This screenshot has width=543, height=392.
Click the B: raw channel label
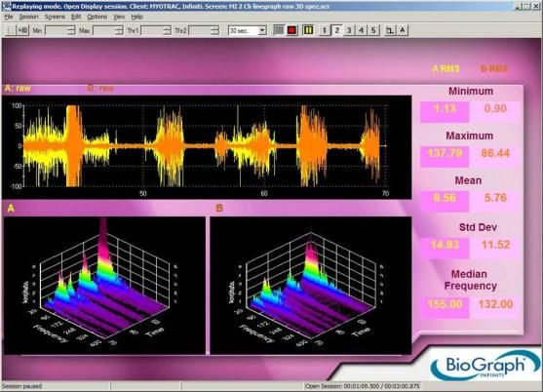[100, 88]
